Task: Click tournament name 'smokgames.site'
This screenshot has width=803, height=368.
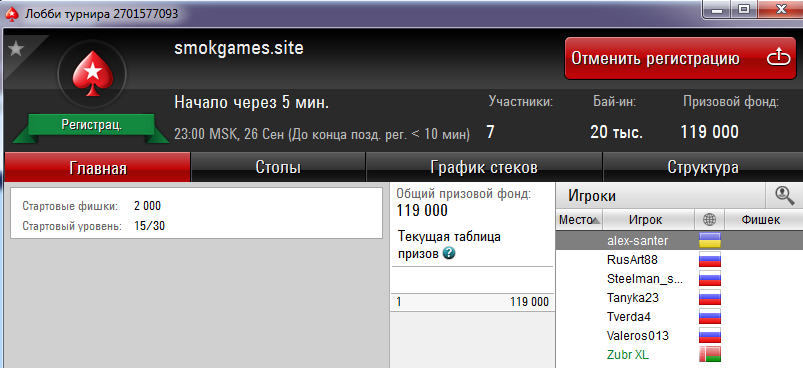Action: click(239, 48)
